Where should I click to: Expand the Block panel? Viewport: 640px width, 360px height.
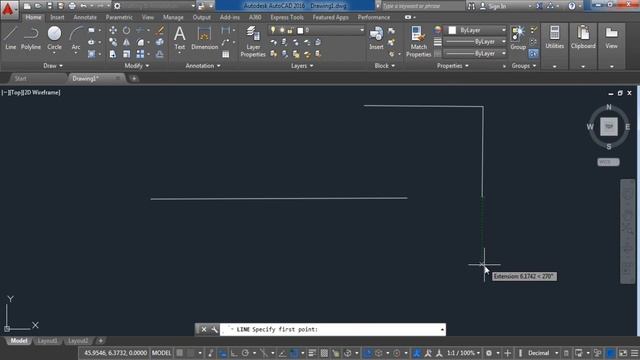(x=384, y=66)
